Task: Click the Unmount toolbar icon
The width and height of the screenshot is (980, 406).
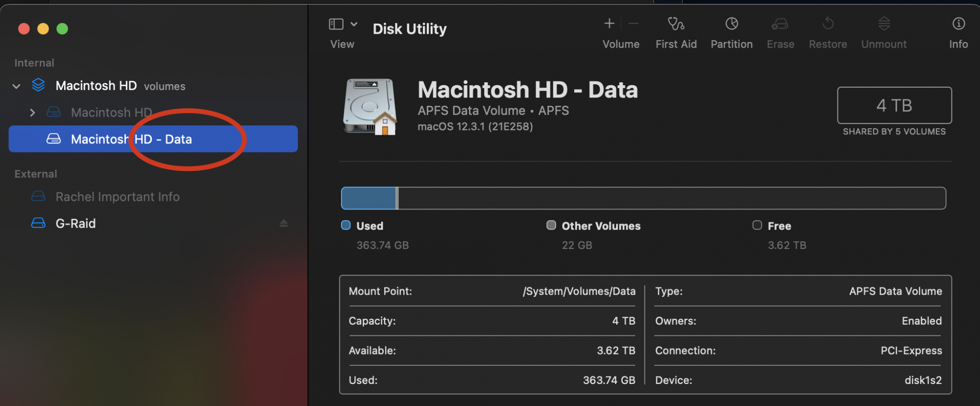Action: pyautogui.click(x=884, y=24)
